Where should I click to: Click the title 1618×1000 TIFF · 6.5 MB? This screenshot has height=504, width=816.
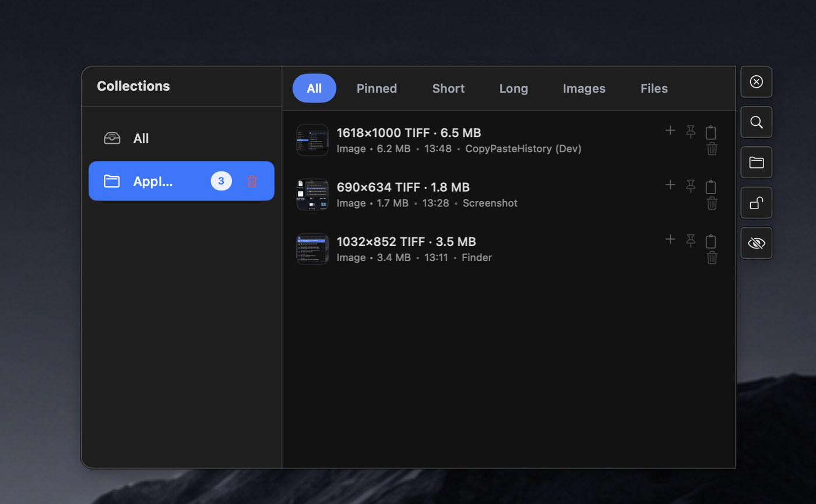click(x=409, y=133)
